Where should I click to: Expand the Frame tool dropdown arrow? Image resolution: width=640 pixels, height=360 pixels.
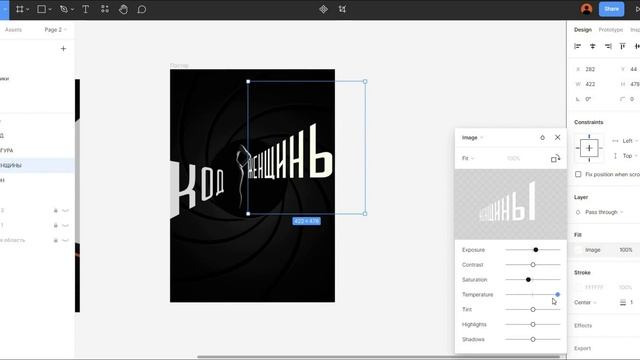[x=28, y=9]
